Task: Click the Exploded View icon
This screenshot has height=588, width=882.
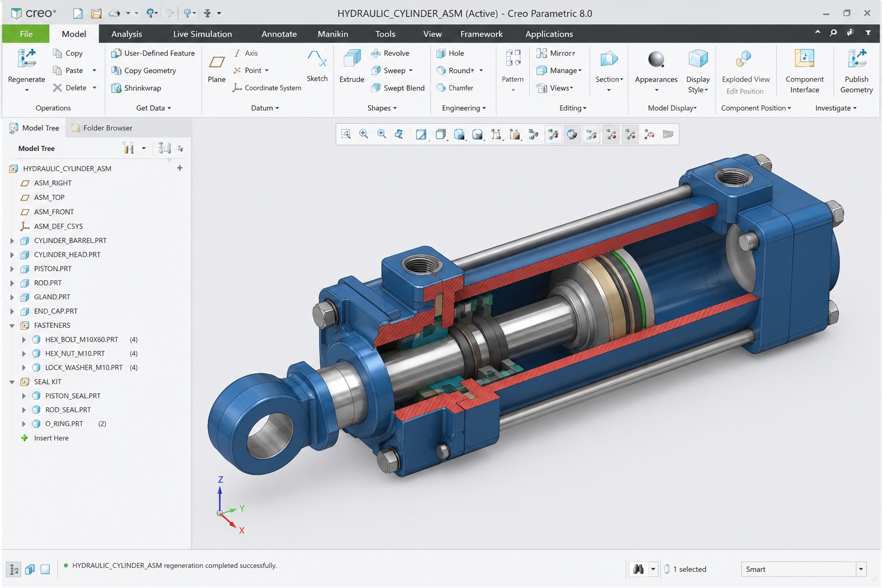Action: point(745,59)
